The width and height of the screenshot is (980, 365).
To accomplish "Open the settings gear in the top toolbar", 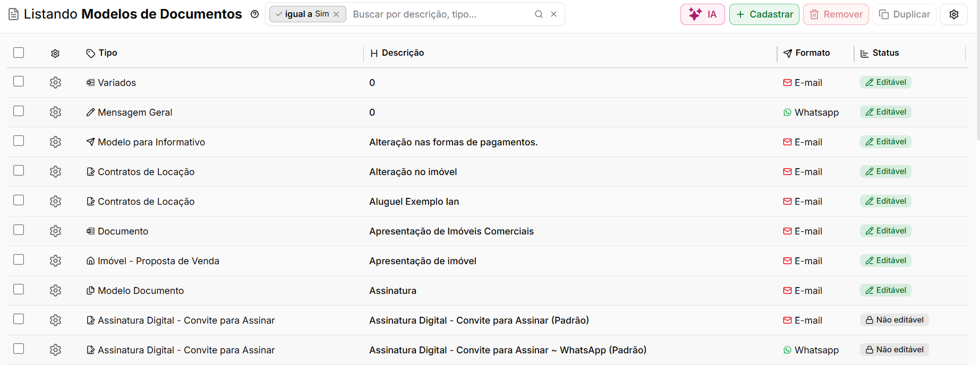I will click(954, 14).
